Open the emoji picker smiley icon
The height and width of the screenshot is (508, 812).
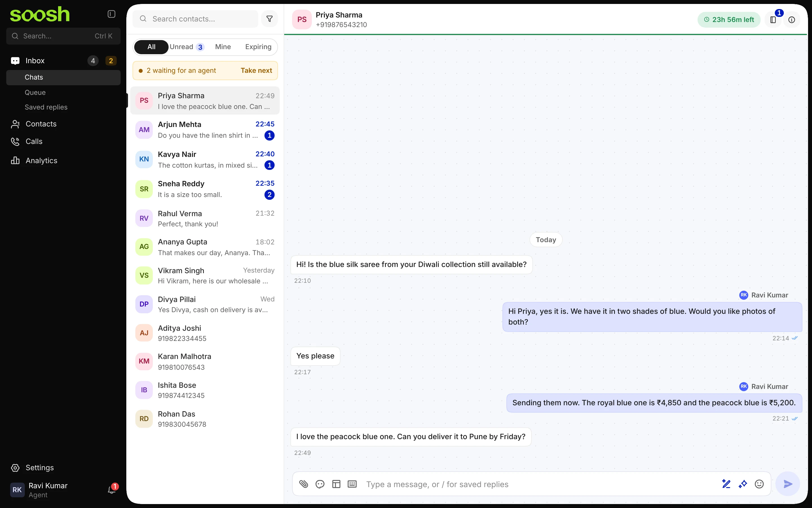(759, 484)
